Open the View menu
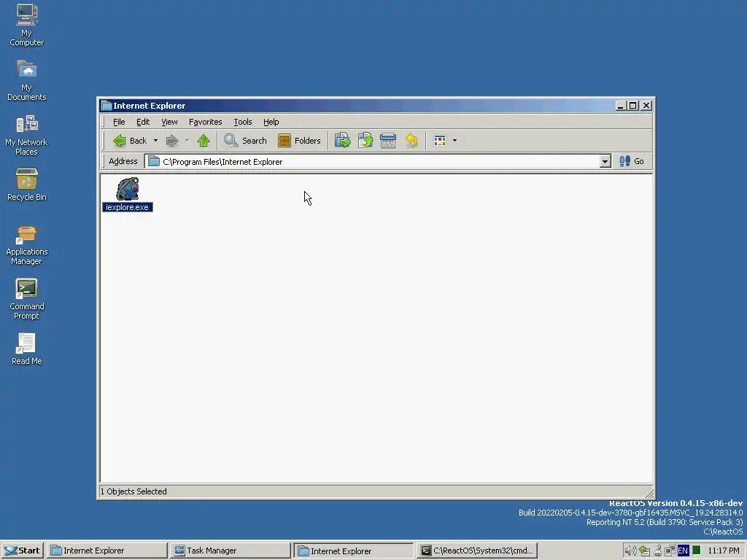This screenshot has width=747, height=560. 169,122
